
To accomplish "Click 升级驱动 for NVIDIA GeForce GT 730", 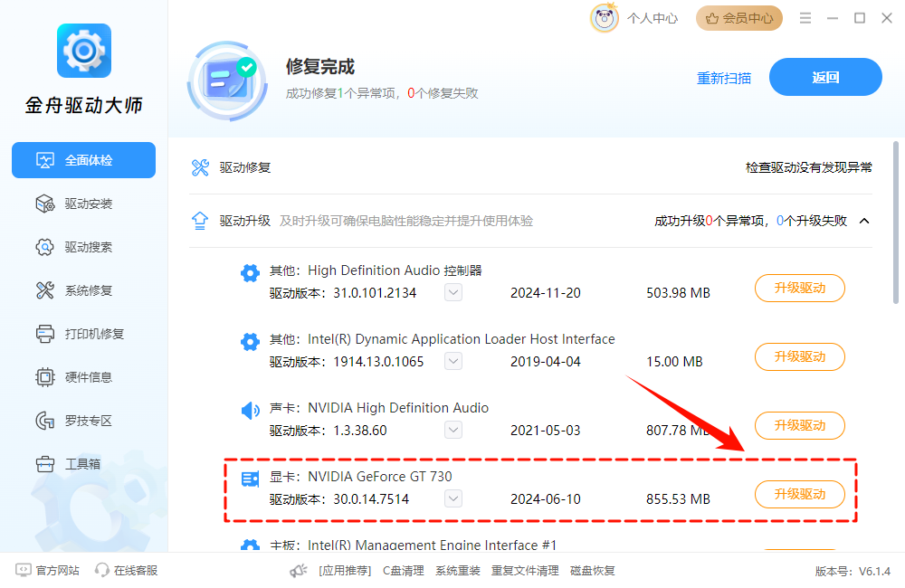I will point(799,494).
